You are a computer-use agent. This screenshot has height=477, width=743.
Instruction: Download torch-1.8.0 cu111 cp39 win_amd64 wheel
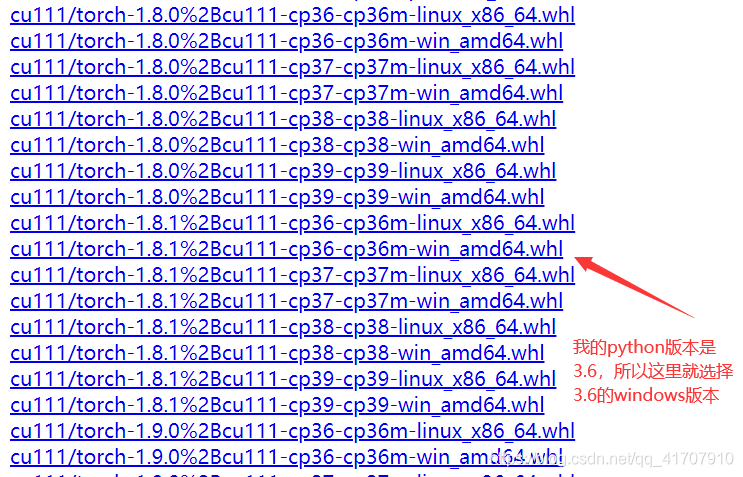point(277,198)
